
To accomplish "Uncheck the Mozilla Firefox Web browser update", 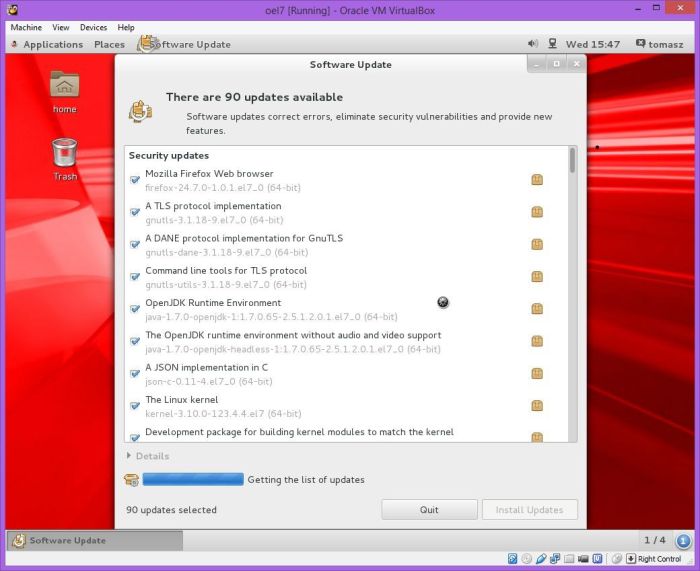I will tap(135, 180).
